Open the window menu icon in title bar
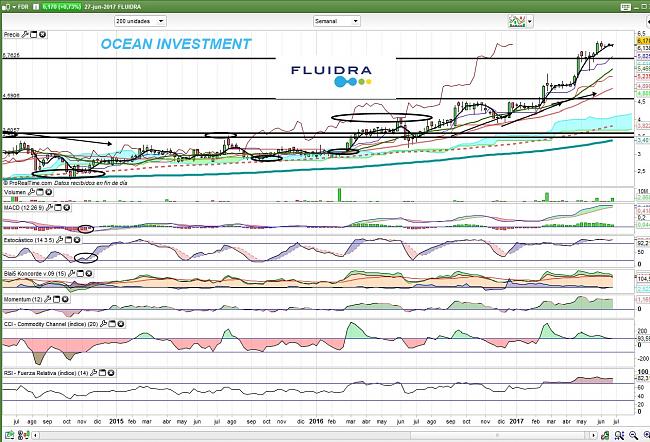 (6, 7)
